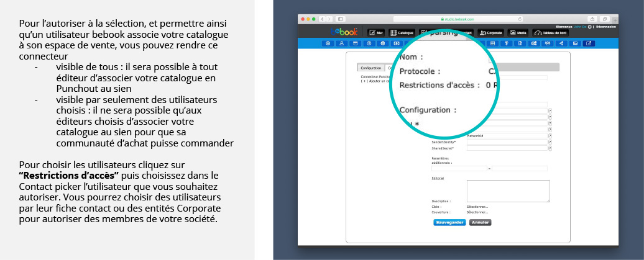Open a new tab with the plus button
Viewport: 644px width, 260px height.
pos(615,20)
